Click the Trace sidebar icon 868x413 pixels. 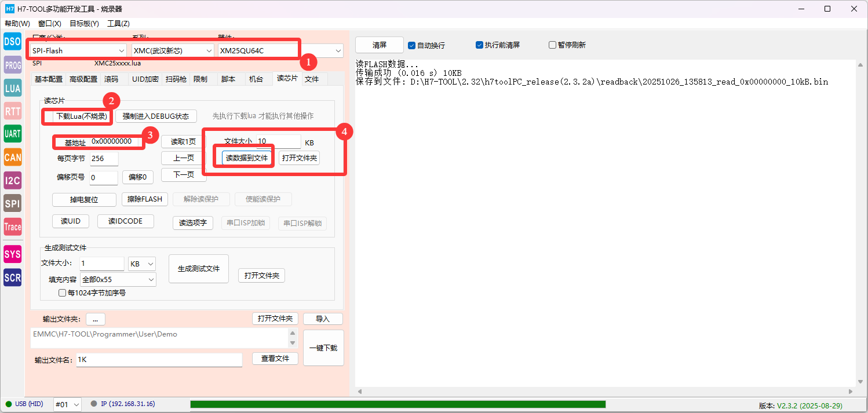click(x=12, y=227)
